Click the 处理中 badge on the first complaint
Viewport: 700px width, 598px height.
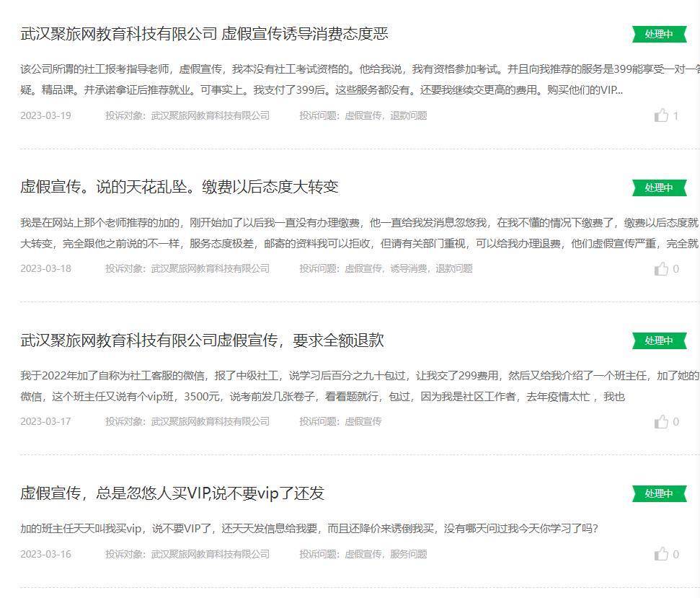coord(658,34)
